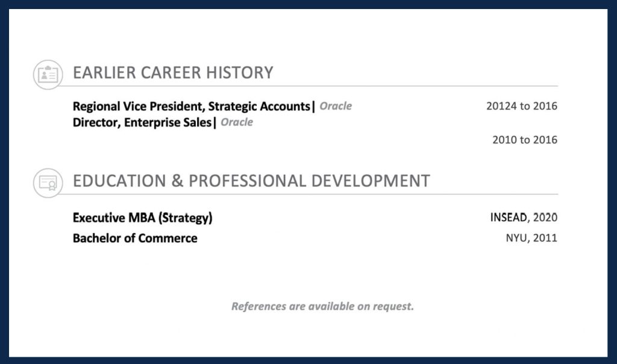This screenshot has width=617, height=364.
Task: Click the INSEAD, 2020 text
Action: [x=524, y=218]
